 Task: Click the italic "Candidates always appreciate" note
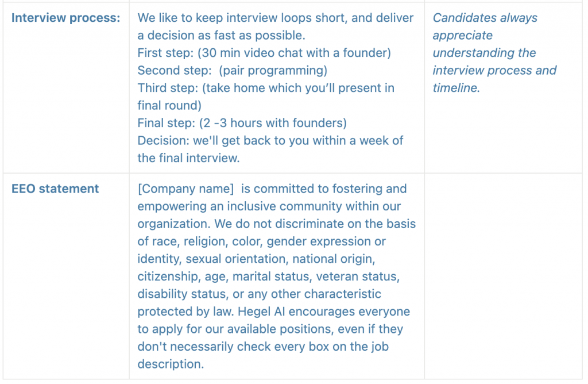coord(485,26)
